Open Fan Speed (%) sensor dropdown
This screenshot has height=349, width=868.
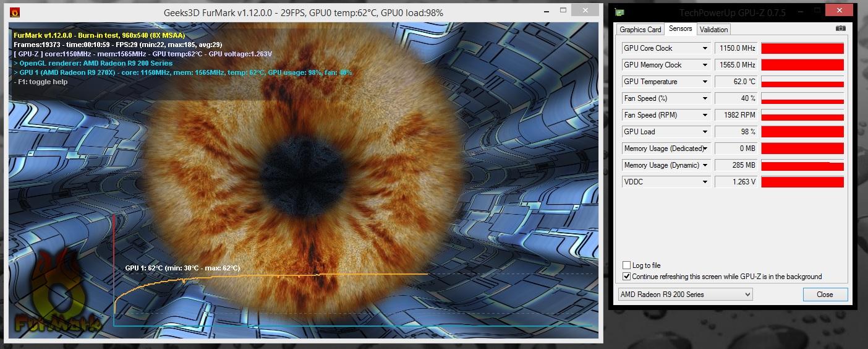point(705,98)
